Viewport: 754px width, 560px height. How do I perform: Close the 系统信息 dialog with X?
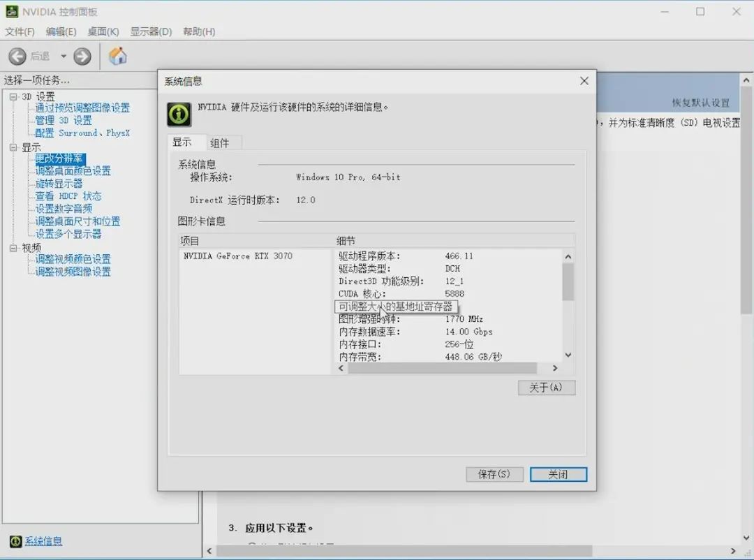pyautogui.click(x=584, y=81)
